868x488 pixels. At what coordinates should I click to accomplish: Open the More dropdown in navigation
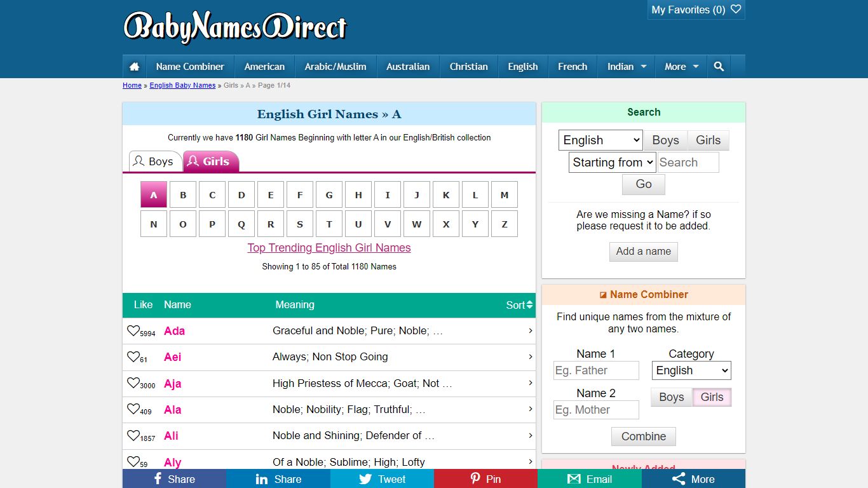(681, 66)
